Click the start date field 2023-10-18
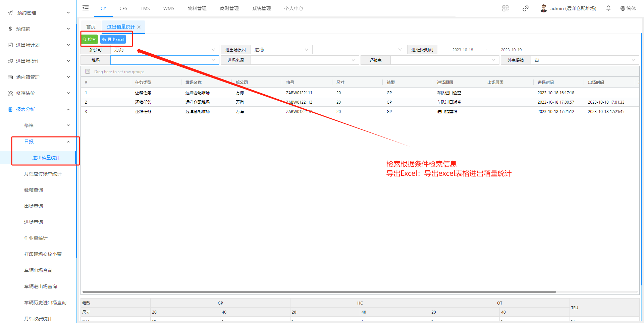 click(x=463, y=50)
